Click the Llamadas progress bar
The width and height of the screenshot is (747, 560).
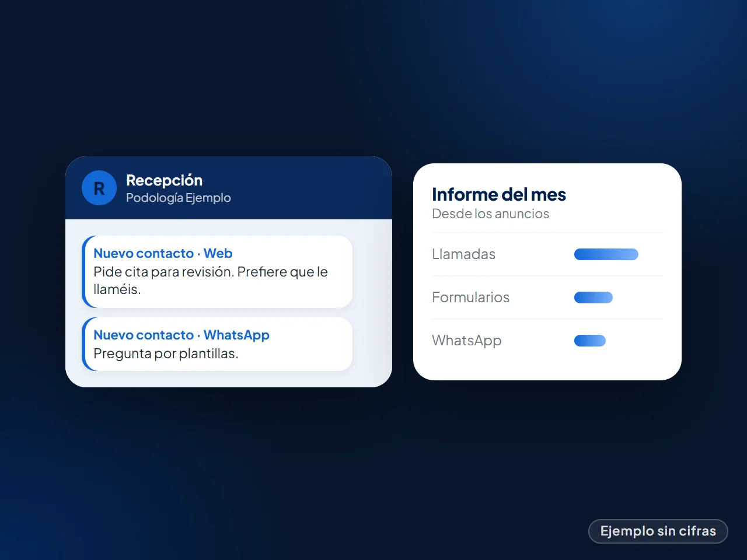tap(606, 254)
